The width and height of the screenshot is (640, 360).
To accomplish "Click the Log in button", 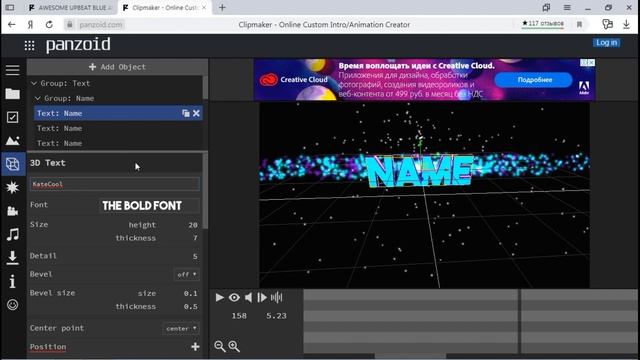I will (x=607, y=42).
